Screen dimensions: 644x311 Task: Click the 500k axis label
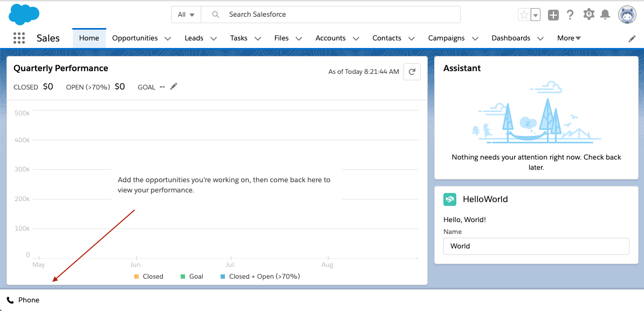point(22,113)
